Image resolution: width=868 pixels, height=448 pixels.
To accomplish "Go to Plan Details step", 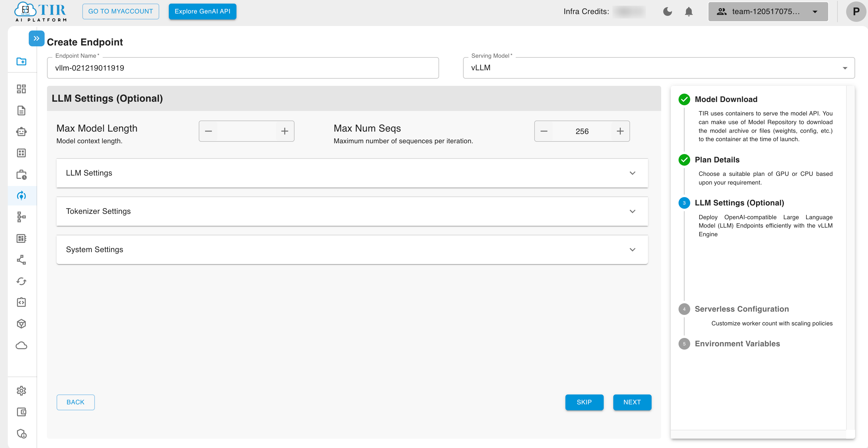I will [717, 160].
